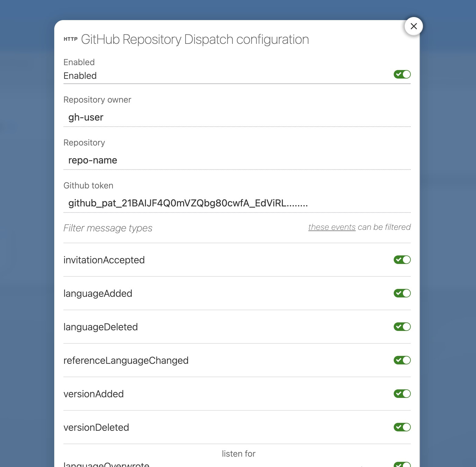Click into the Repository owner field

coord(237,117)
